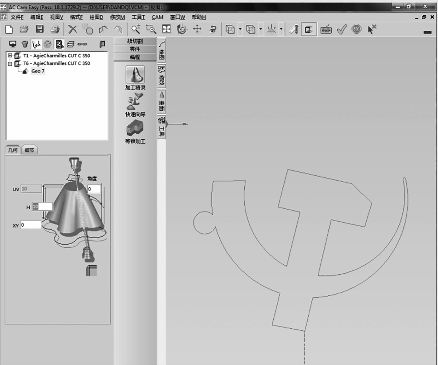Open the machining wizard icon in the side panel
This screenshot has width=438, height=365.
[x=135, y=74]
